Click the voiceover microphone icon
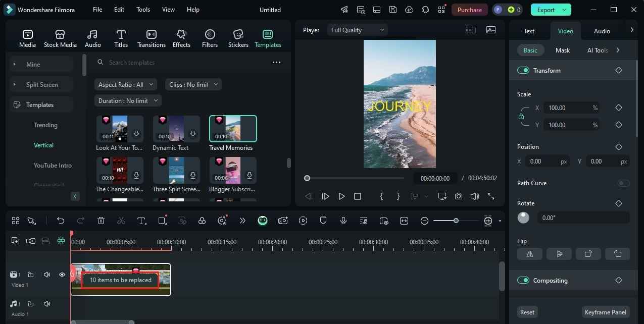Viewport: 644px width, 324px height. pyautogui.click(x=343, y=221)
